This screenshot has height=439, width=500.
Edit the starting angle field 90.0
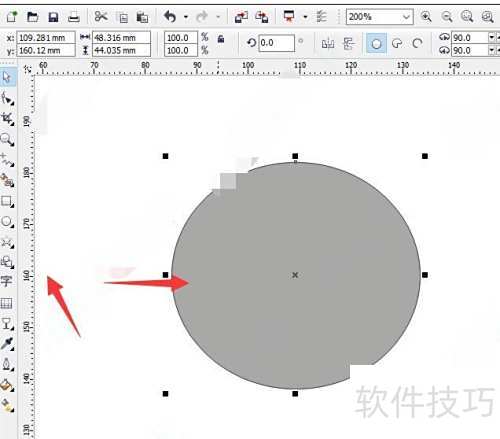point(469,38)
